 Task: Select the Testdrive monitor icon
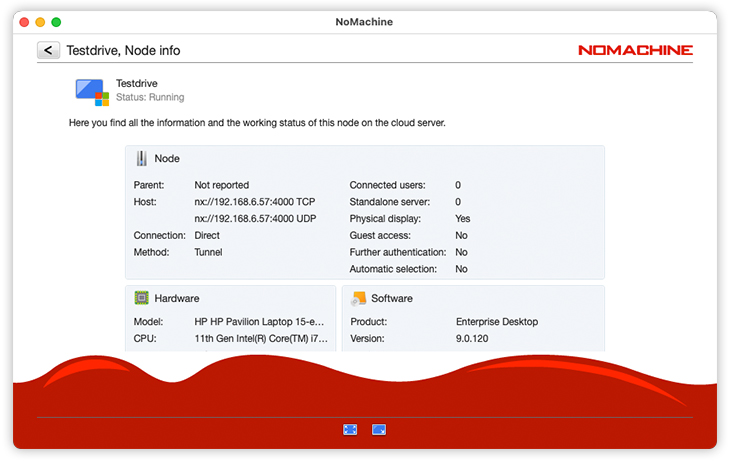tap(91, 91)
